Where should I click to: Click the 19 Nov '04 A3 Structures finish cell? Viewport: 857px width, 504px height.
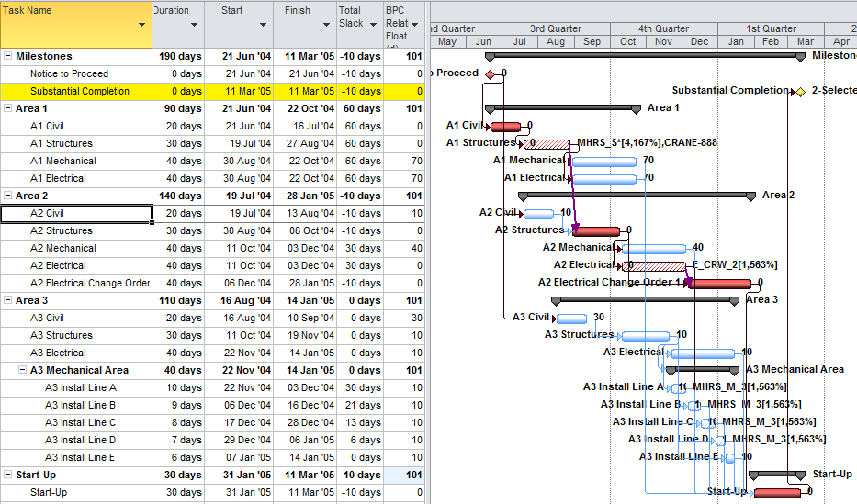coord(306,336)
